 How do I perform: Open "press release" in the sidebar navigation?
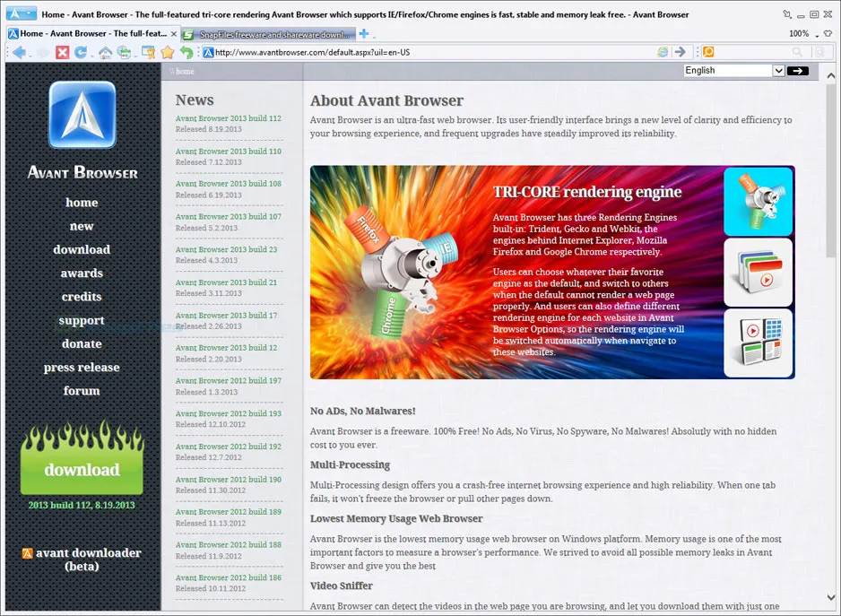pyautogui.click(x=82, y=368)
